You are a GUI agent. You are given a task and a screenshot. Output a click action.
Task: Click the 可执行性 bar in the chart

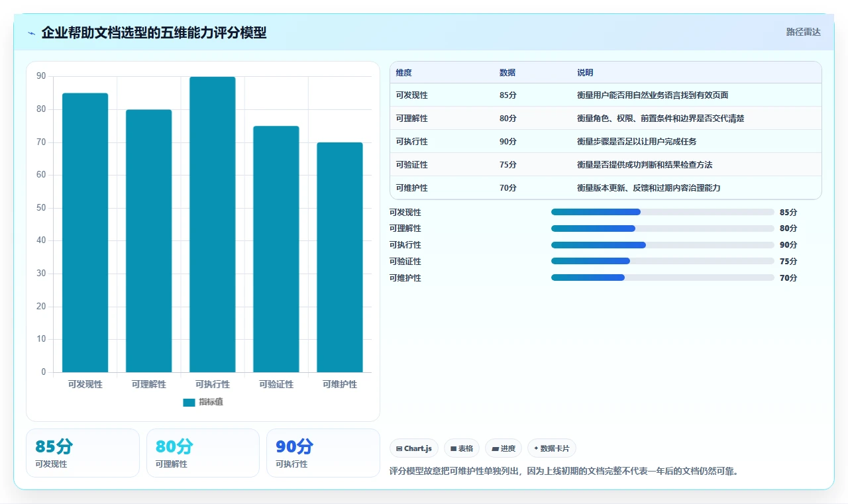click(x=213, y=225)
